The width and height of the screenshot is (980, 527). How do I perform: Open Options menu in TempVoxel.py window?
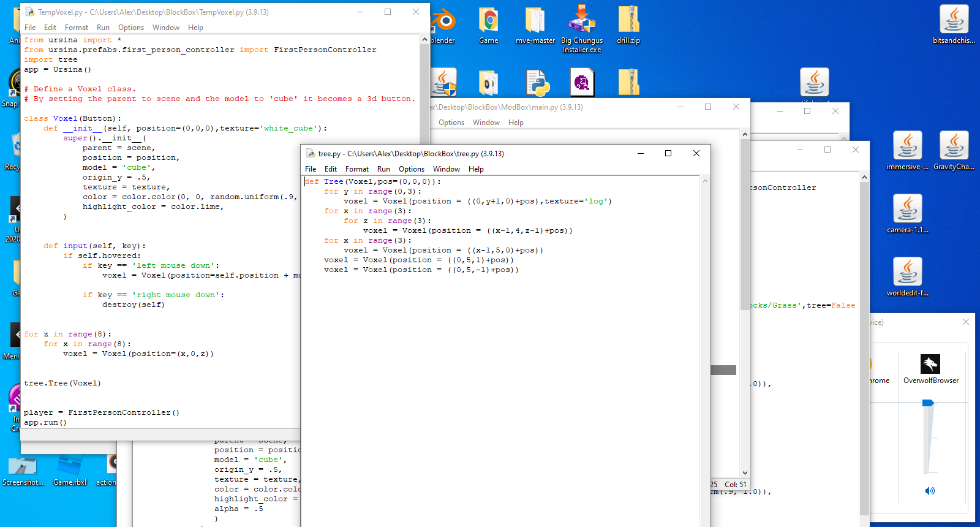coord(131,28)
